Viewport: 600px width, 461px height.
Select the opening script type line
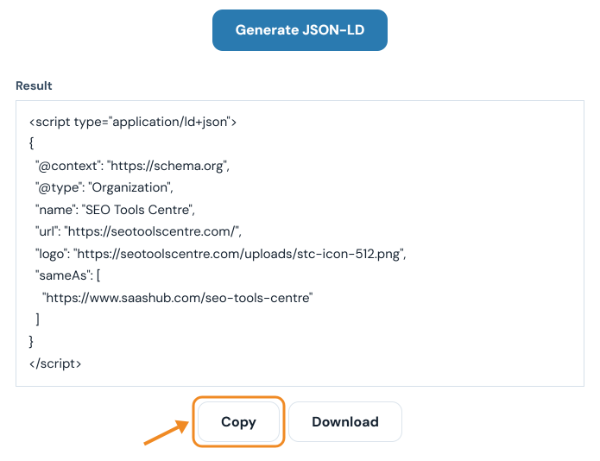(x=133, y=122)
